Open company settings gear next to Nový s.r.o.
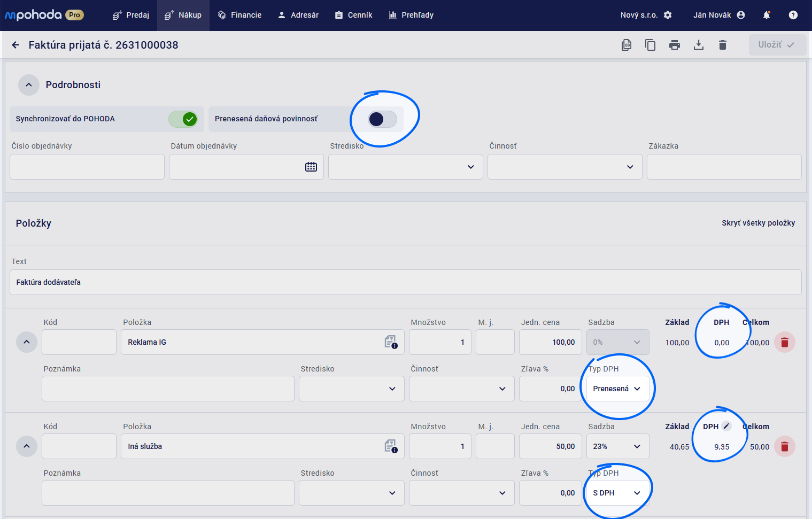This screenshot has width=812, height=519. tap(668, 15)
